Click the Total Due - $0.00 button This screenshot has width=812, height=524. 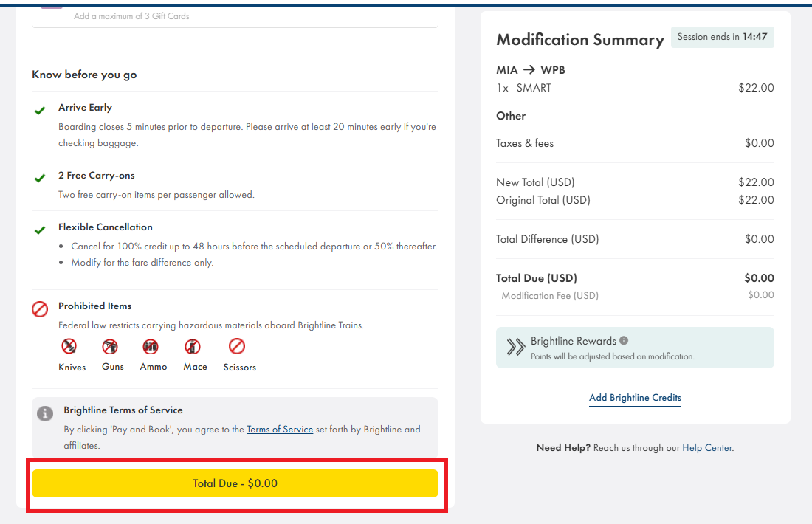pos(235,483)
